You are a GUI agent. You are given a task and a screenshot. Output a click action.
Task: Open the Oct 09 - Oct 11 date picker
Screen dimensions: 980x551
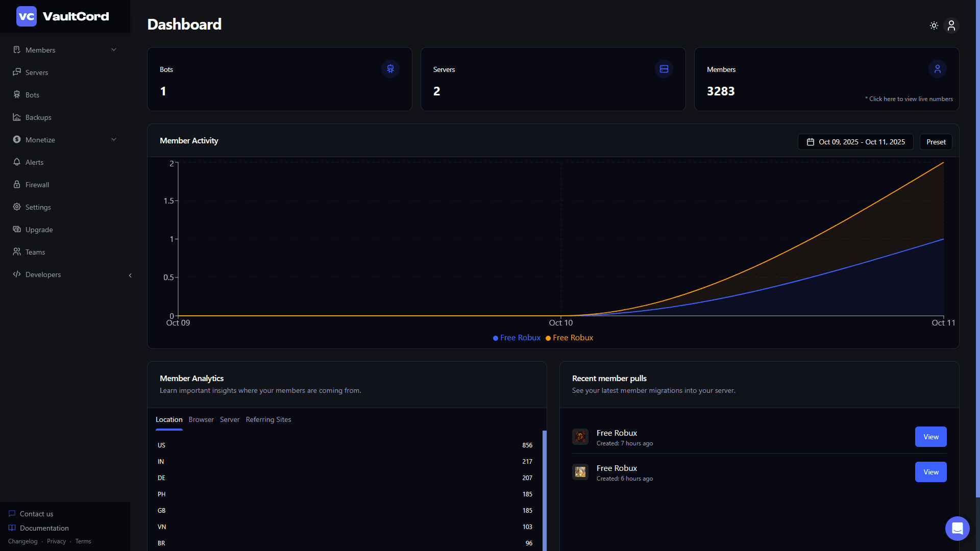(x=855, y=142)
